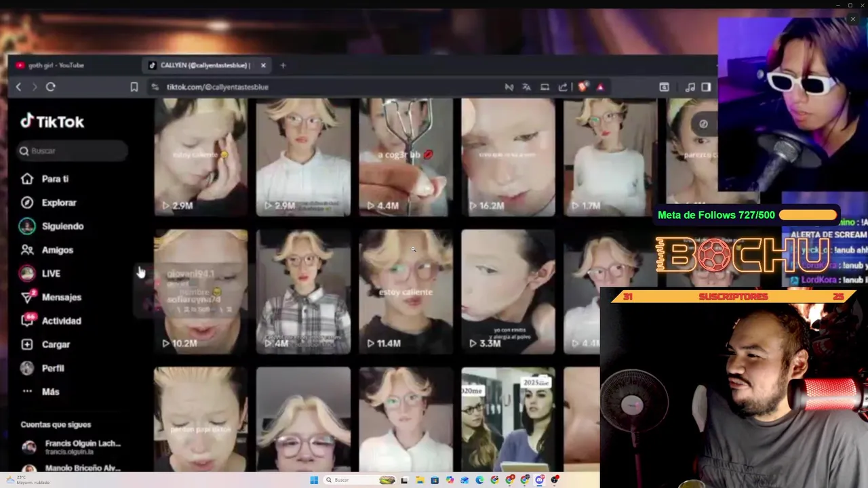Open the Windows Start menu
This screenshot has height=488, width=868.
(x=314, y=480)
